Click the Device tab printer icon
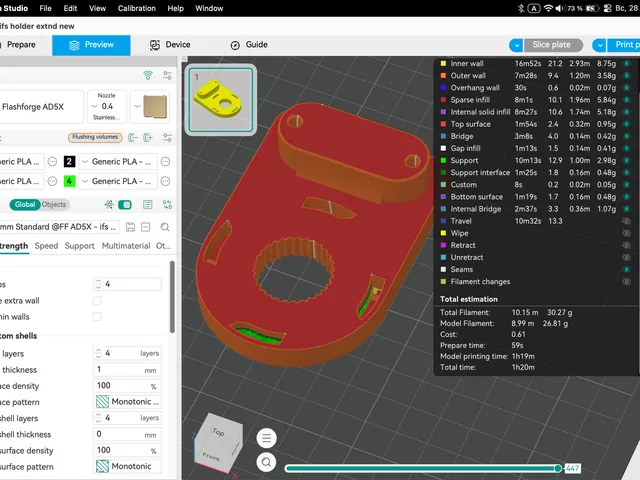Image resolution: width=640 pixels, height=480 pixels. pos(155,45)
